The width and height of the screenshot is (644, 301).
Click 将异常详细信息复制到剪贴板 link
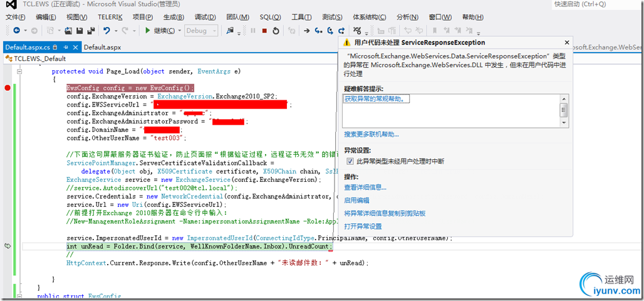point(385,213)
